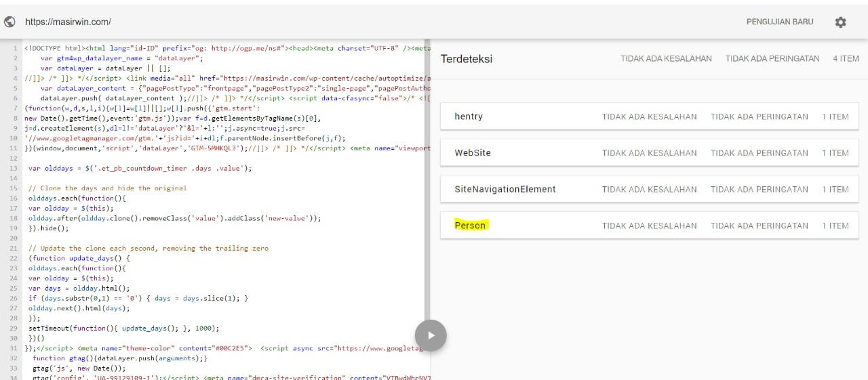Image resolution: width=868 pixels, height=380 pixels.
Task: Expand the SiteNavigationElement result row
Action: point(650,189)
